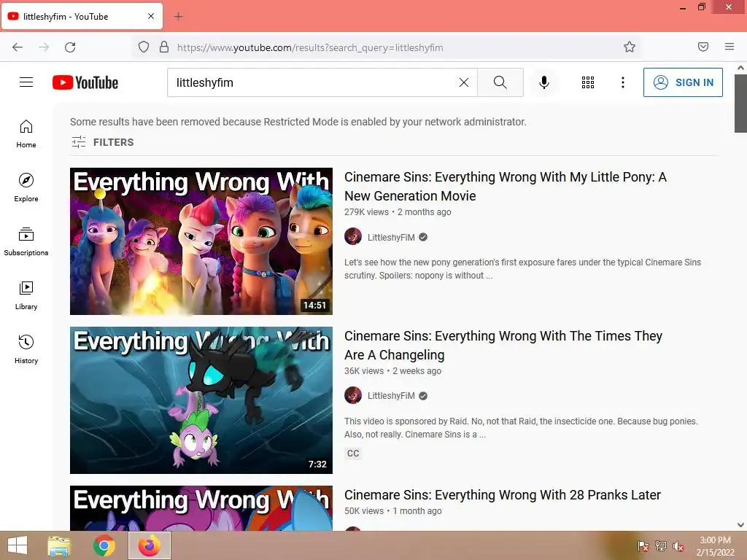Open the Action Center flag icon
Screen dimensions: 747x560
click(643, 546)
